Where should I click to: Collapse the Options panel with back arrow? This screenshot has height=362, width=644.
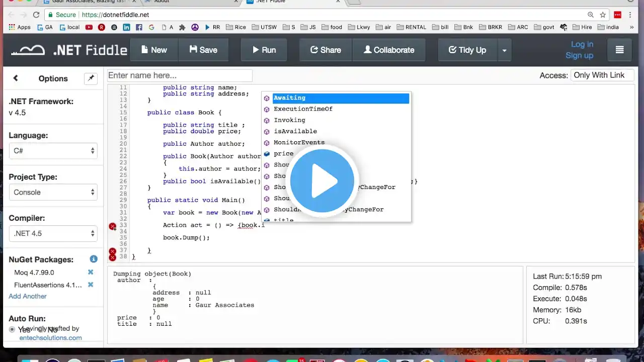click(16, 78)
